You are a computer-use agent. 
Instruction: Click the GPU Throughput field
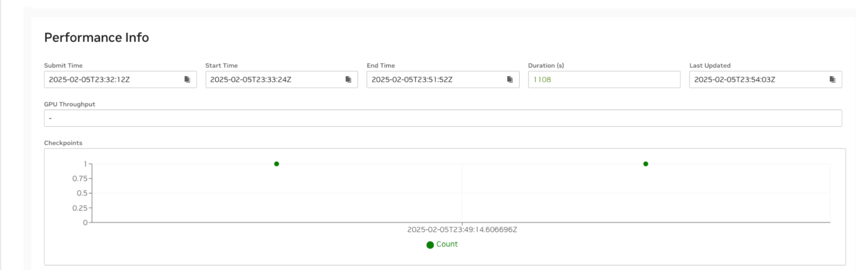pos(442,118)
